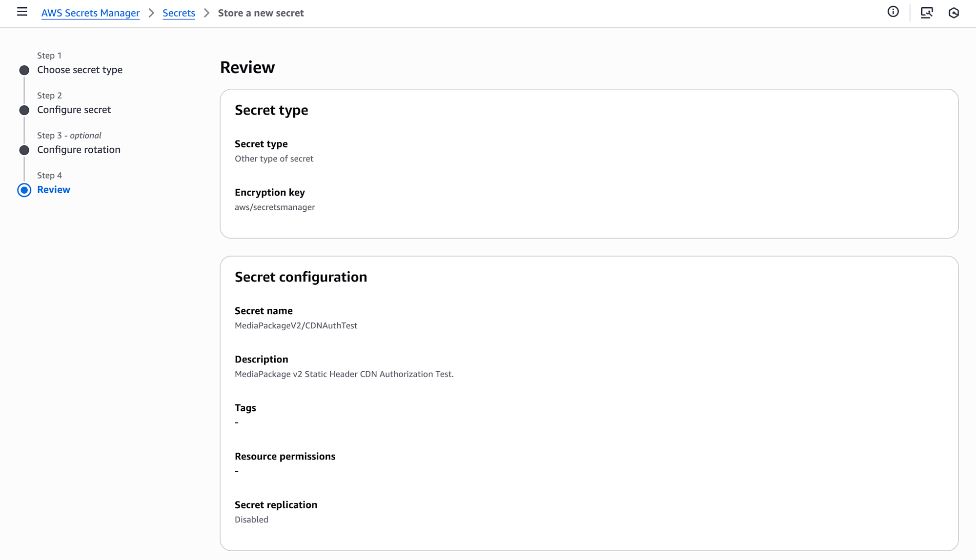
Task: Go to AWS Secrets Manager breadcrumb link
Action: pos(90,13)
